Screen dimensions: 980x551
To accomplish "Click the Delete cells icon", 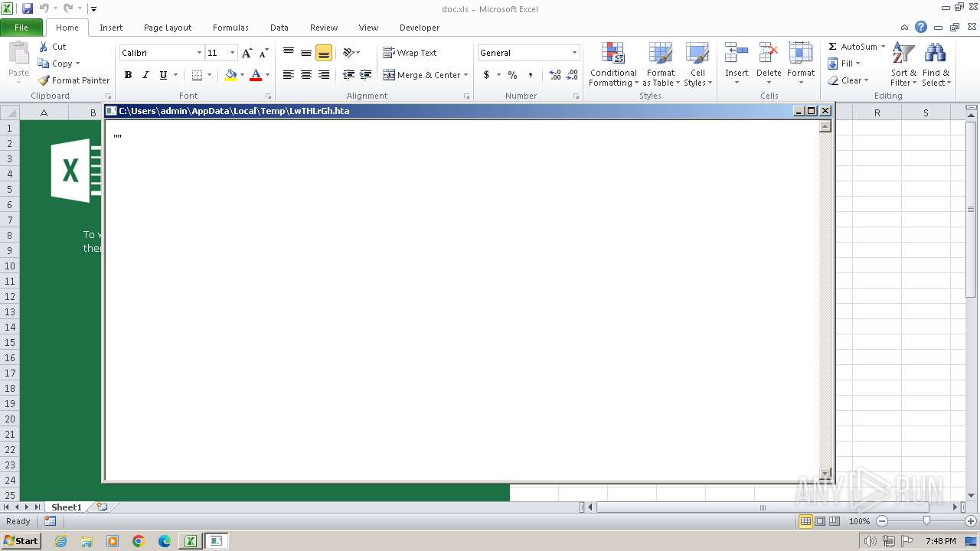I will pyautogui.click(x=769, y=54).
